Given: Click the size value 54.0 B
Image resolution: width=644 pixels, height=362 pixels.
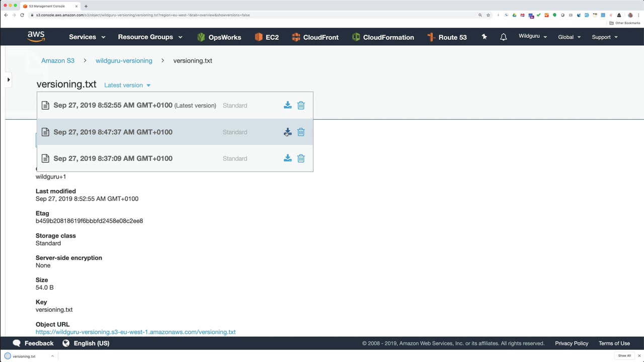Looking at the screenshot, I should pos(44,288).
